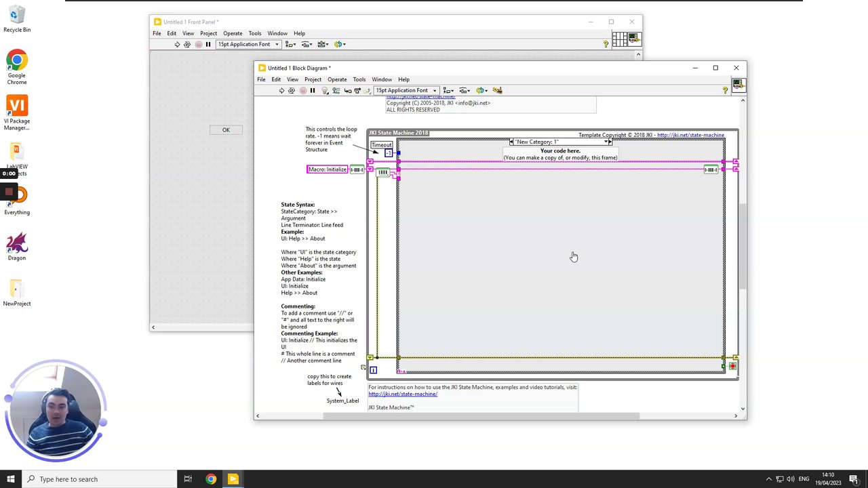Click Front Panel connector pane grid
This screenshot has width=868, height=488.
[620, 40]
